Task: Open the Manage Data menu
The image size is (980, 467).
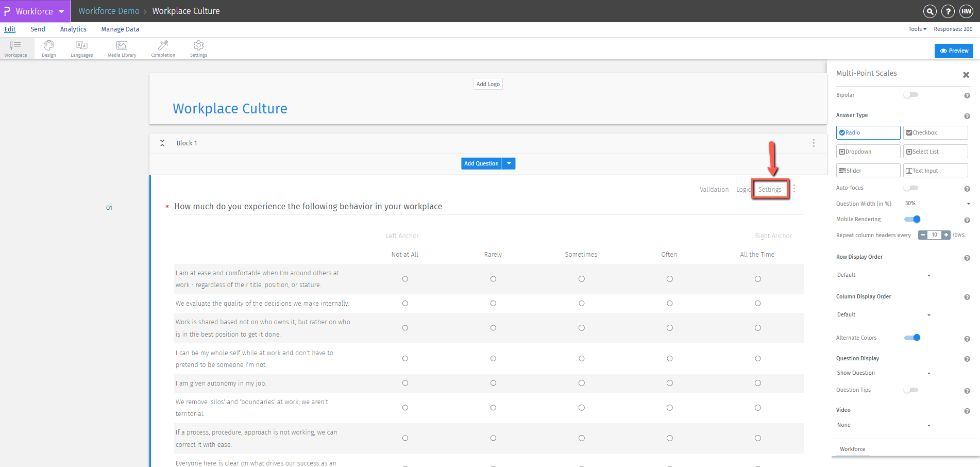Action: point(120,29)
